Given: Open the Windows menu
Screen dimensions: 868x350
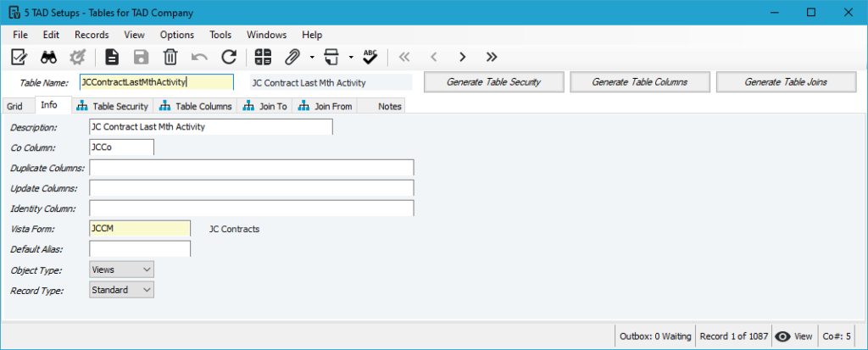Looking at the screenshot, I should 267,35.
